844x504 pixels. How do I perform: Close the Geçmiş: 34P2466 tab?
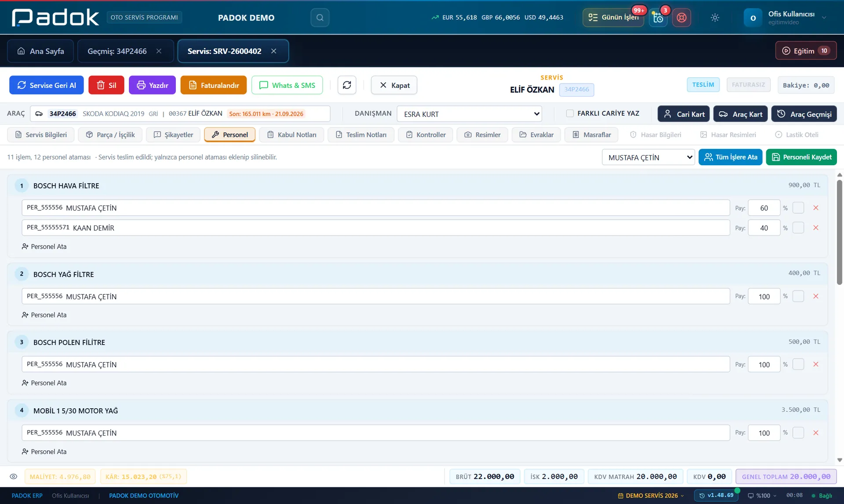click(159, 51)
